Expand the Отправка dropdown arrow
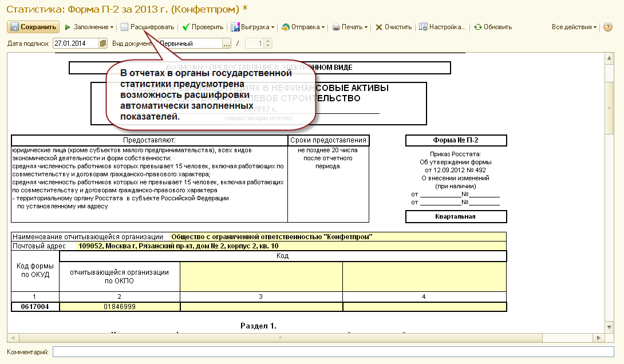Viewport: 624px width, 364px height. pyautogui.click(x=323, y=27)
